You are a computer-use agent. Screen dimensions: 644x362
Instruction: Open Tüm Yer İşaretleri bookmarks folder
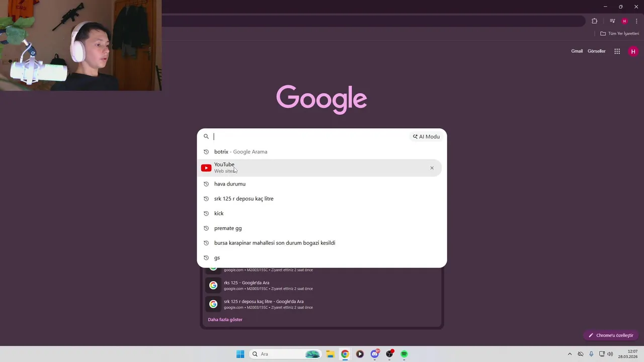tap(619, 34)
